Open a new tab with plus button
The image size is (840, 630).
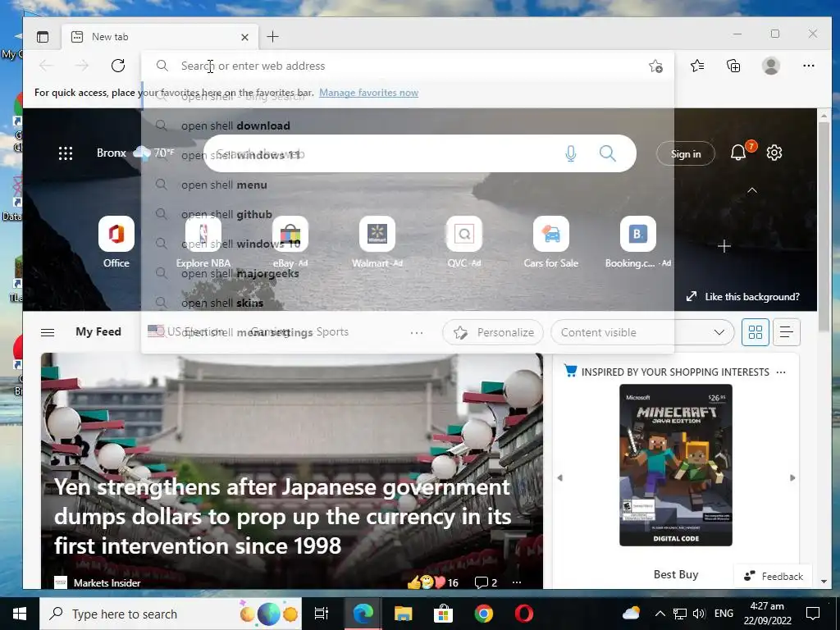tap(272, 36)
